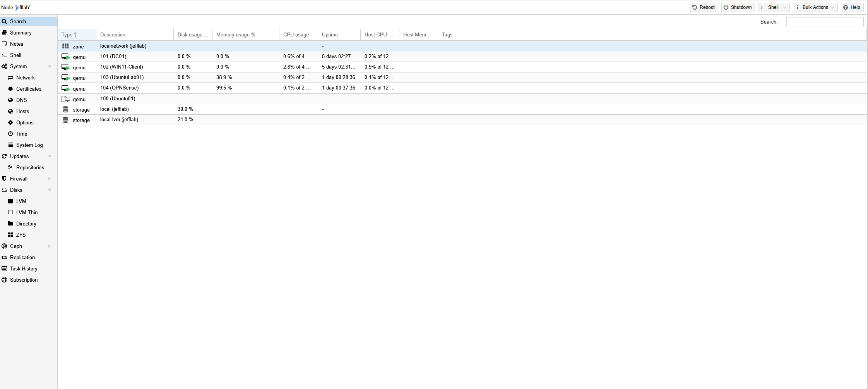868x389 pixels.
Task: Click storage icon for local-lvm (jefflab)
Action: click(x=65, y=120)
